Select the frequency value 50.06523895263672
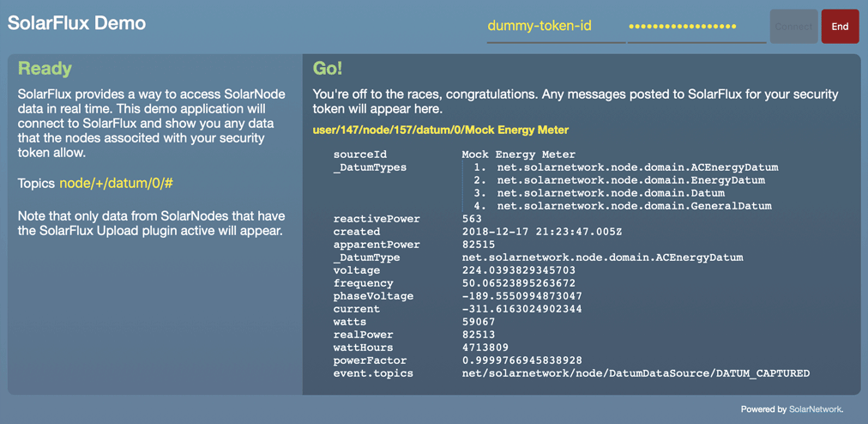Viewport: 868px width, 424px height. click(x=519, y=283)
